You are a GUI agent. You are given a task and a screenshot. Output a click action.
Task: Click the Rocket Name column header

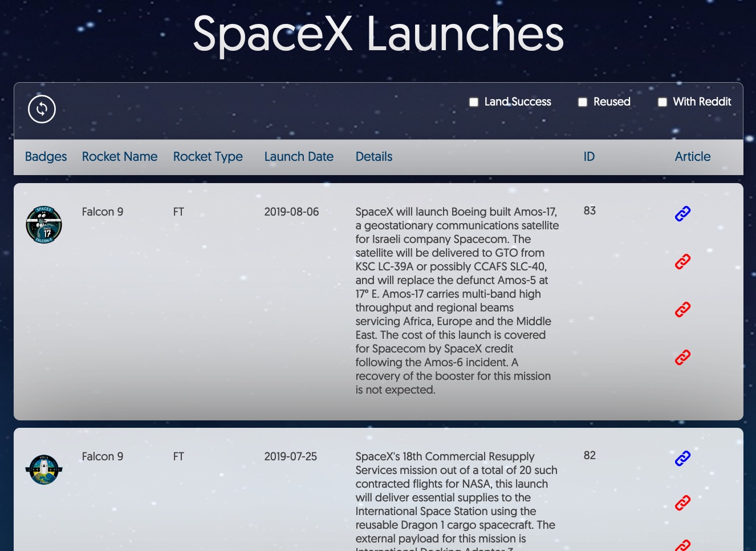tap(120, 156)
